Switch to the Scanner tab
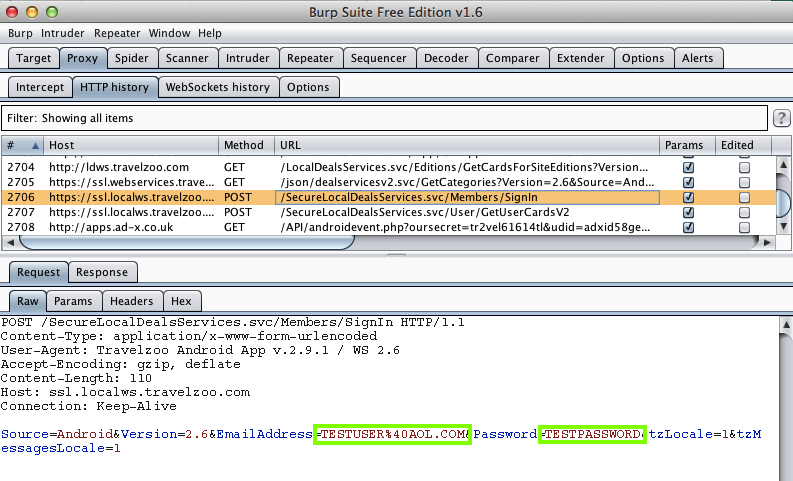Viewport: 793px width, 481px height. point(187,58)
